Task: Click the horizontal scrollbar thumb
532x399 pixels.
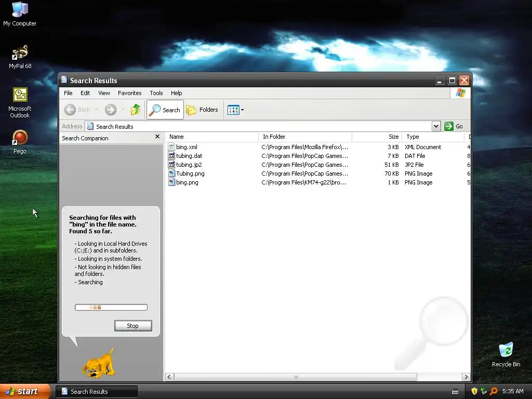Action: pos(296,377)
